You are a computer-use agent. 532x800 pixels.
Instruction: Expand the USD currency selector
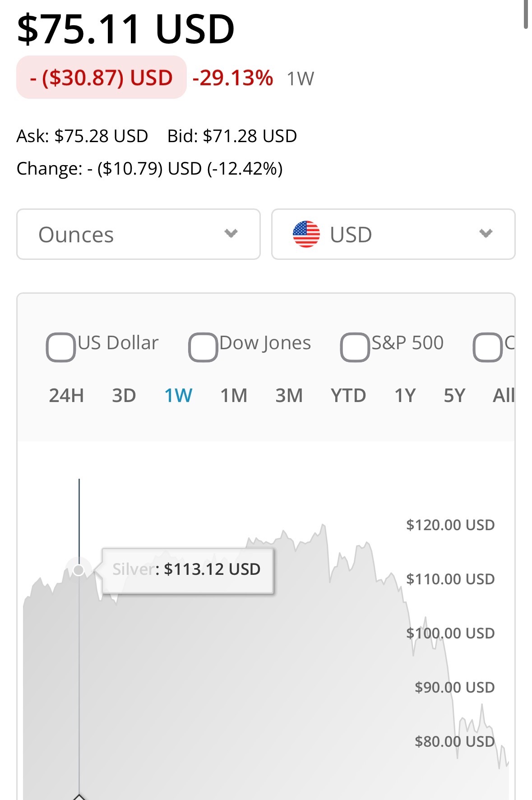(x=393, y=234)
